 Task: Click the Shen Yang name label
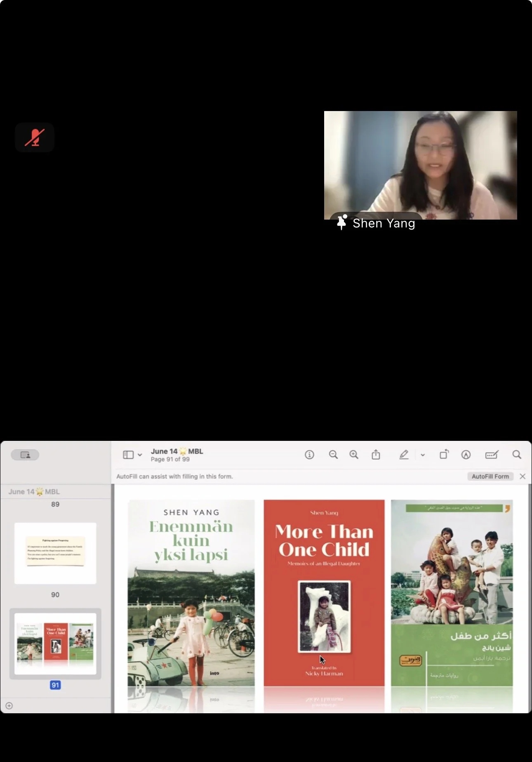(x=384, y=223)
